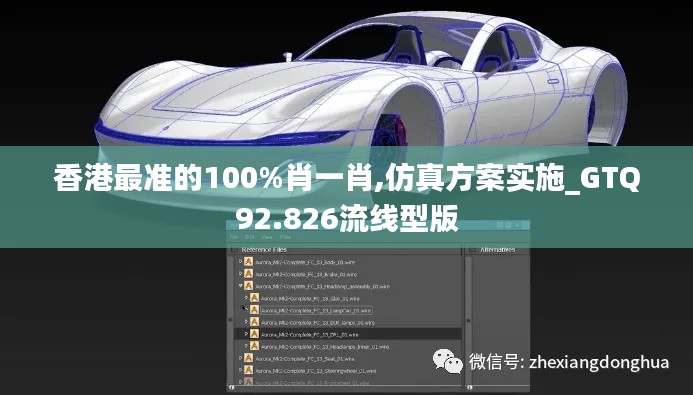Collapse the Headlamp_assembly_01.wire reference

[x=240, y=285]
